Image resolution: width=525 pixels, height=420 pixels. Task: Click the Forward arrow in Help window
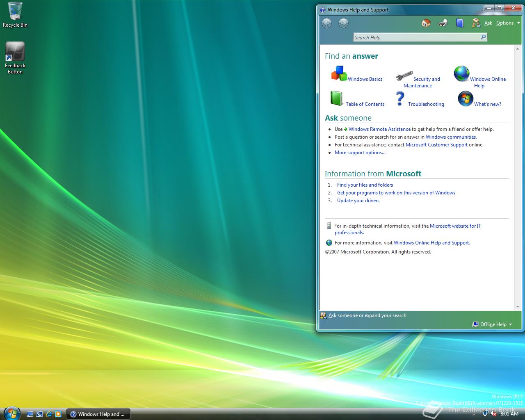343,23
